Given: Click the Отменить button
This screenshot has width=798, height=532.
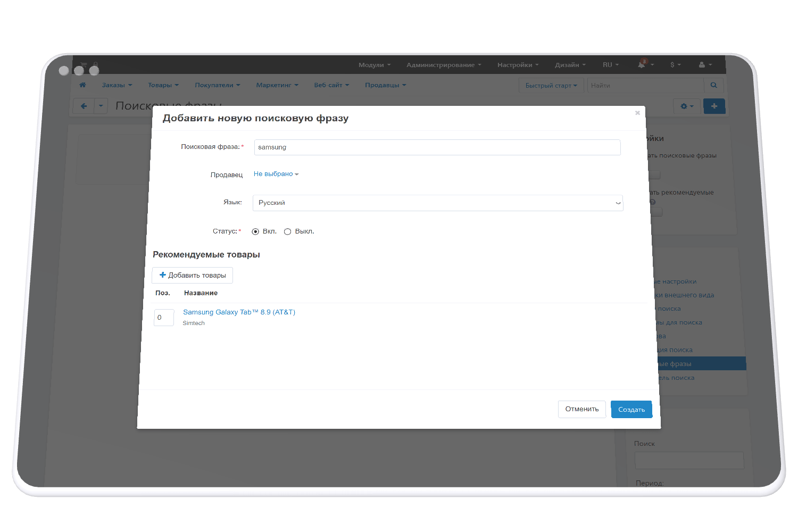Looking at the screenshot, I should click(582, 409).
